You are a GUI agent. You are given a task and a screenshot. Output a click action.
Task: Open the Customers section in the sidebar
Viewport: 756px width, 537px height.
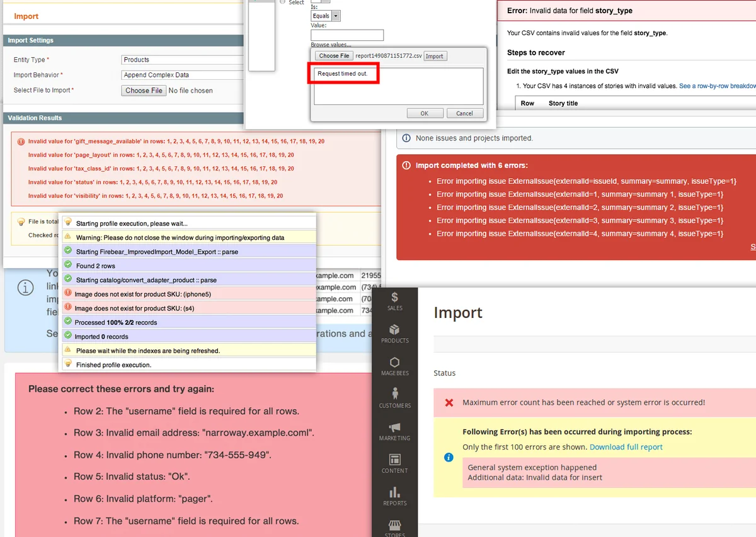(x=395, y=399)
